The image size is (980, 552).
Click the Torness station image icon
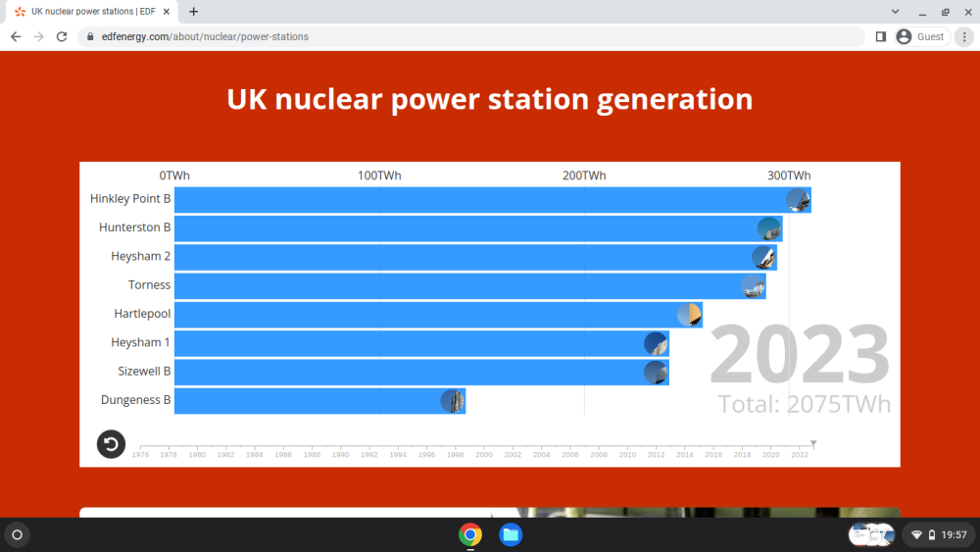753,286
